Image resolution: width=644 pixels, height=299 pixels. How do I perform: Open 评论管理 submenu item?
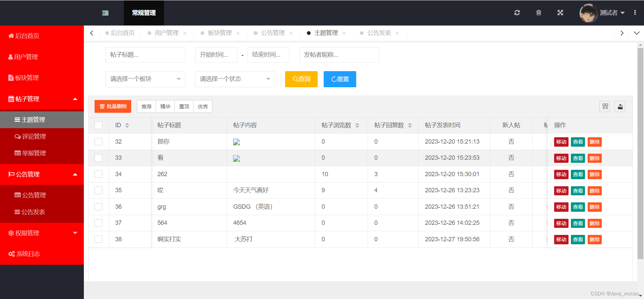42,137
